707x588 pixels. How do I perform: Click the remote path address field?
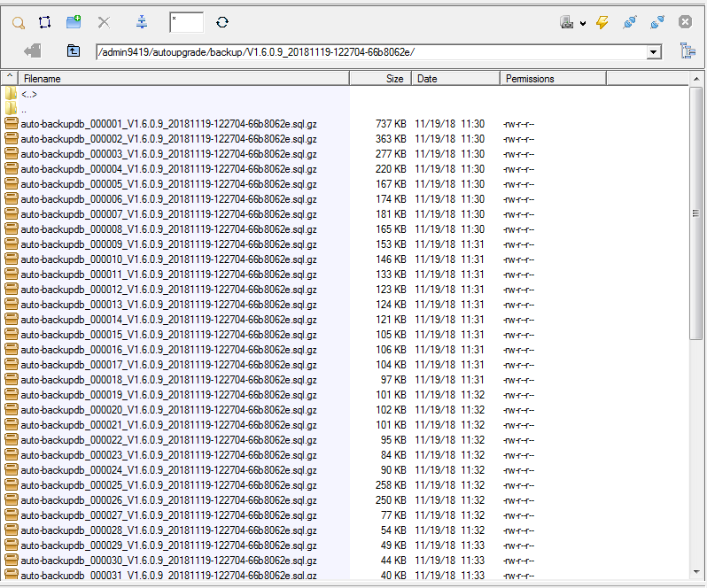(371, 52)
